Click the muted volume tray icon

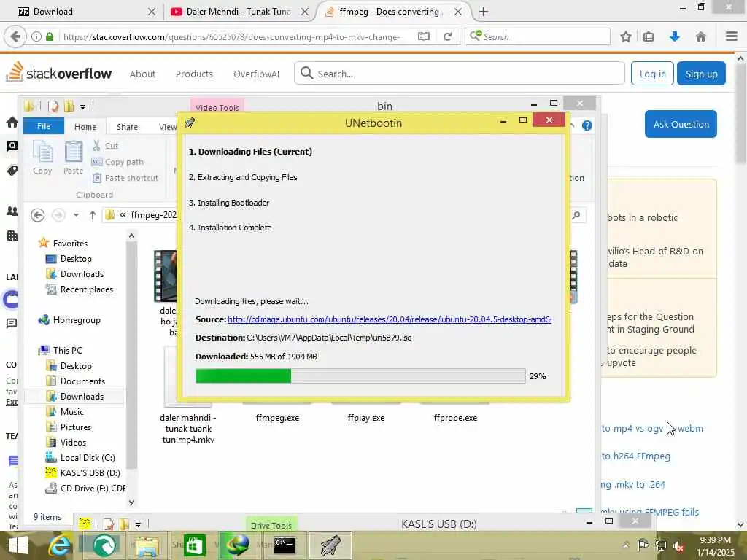pyautogui.click(x=679, y=545)
